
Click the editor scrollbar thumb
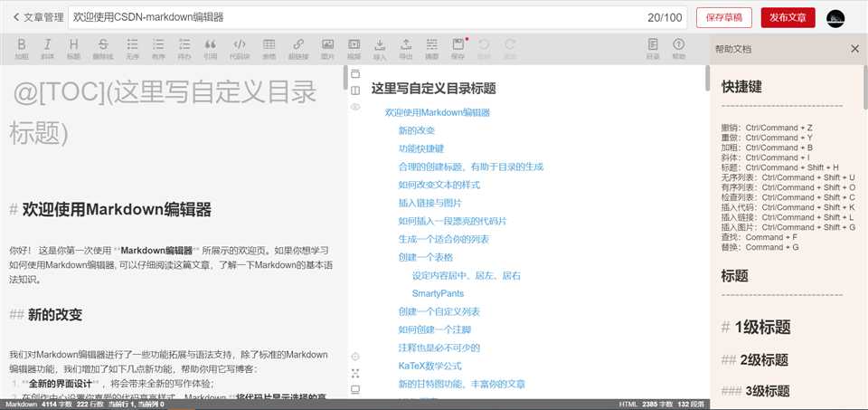click(345, 78)
